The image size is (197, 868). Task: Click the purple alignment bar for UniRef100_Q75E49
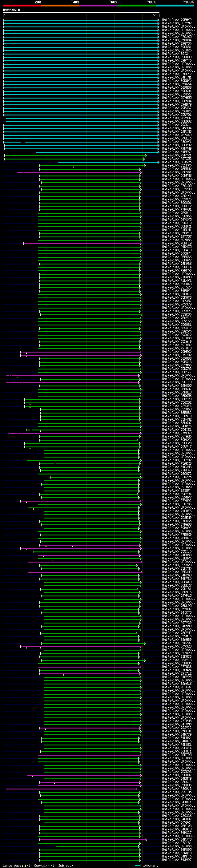click(75, 433)
